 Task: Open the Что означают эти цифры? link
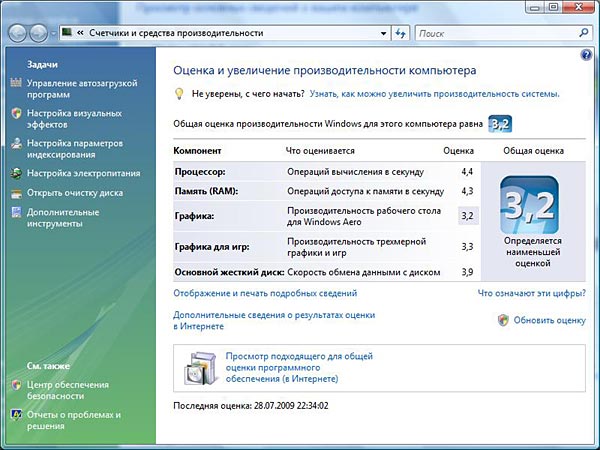tap(531, 294)
